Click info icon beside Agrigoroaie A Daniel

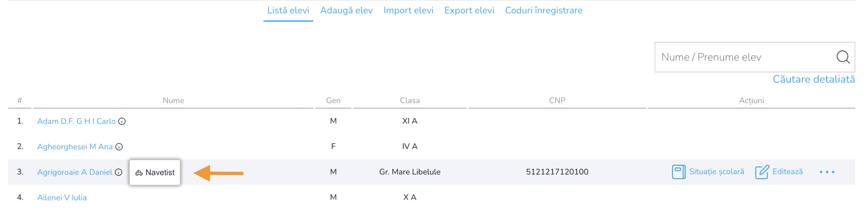[x=118, y=172]
